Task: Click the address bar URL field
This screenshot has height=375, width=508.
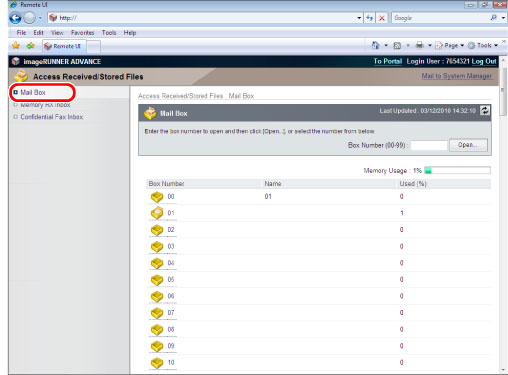Action: (x=202, y=18)
